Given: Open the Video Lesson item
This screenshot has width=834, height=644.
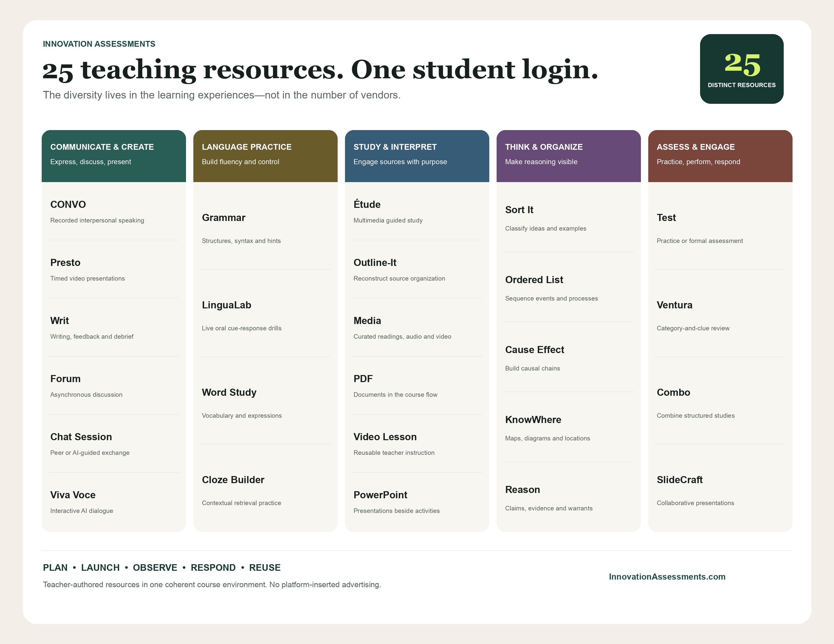Looking at the screenshot, I should 417,443.
